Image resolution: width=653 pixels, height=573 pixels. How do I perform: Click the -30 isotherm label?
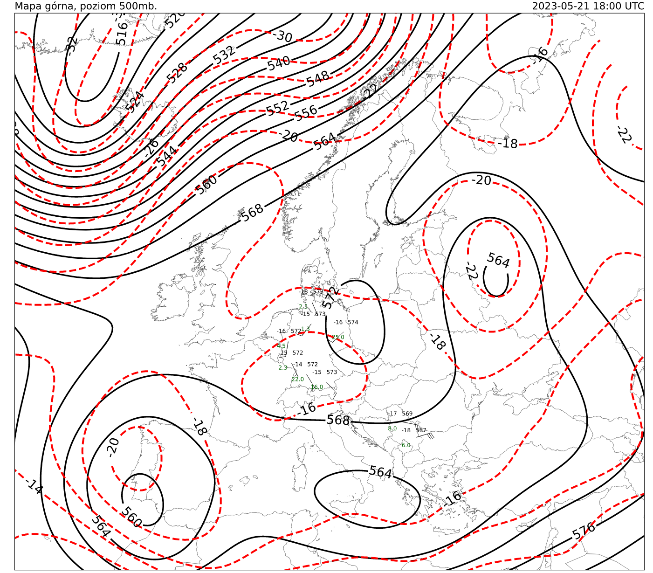click(283, 36)
